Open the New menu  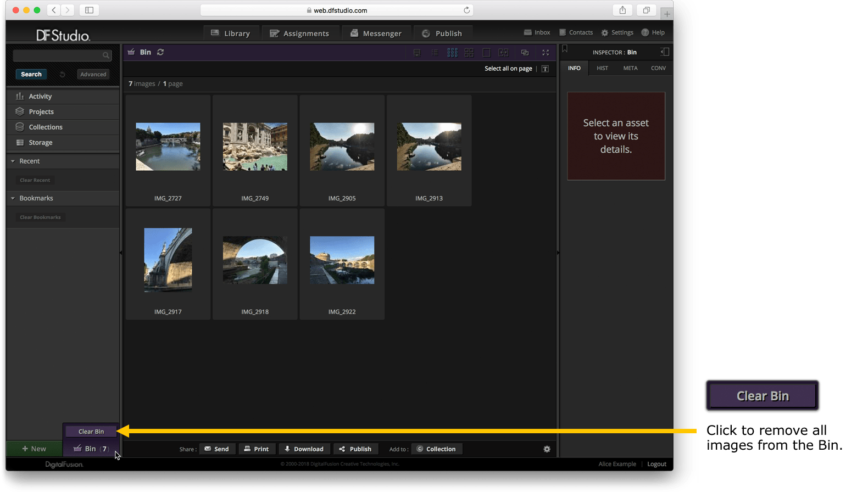(34, 449)
